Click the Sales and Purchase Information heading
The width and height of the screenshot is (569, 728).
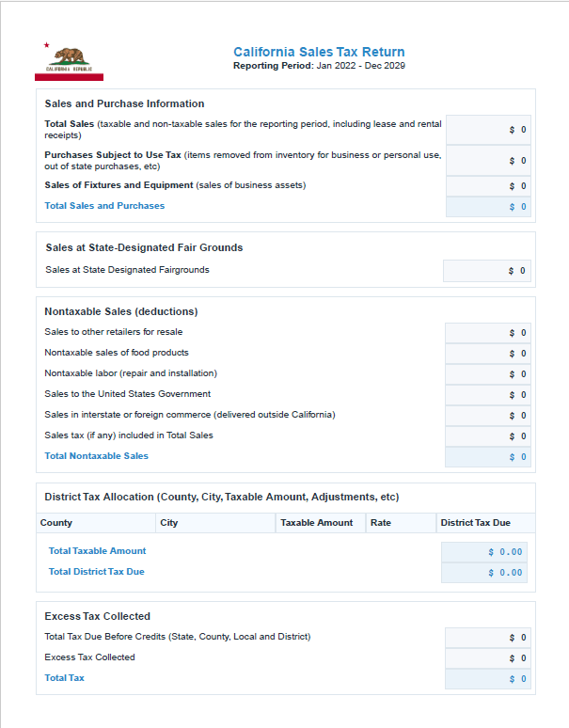(124, 103)
